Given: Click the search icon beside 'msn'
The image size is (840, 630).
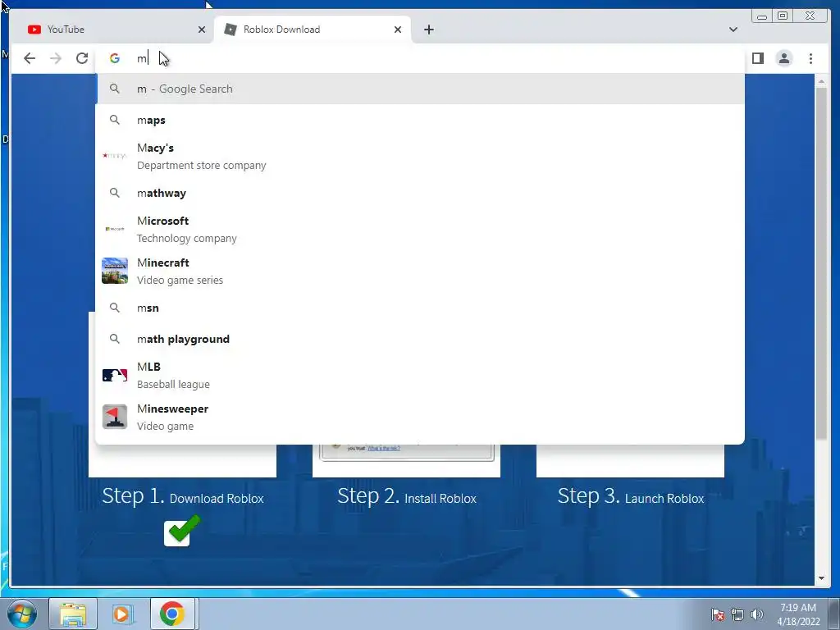Looking at the screenshot, I should point(115,308).
